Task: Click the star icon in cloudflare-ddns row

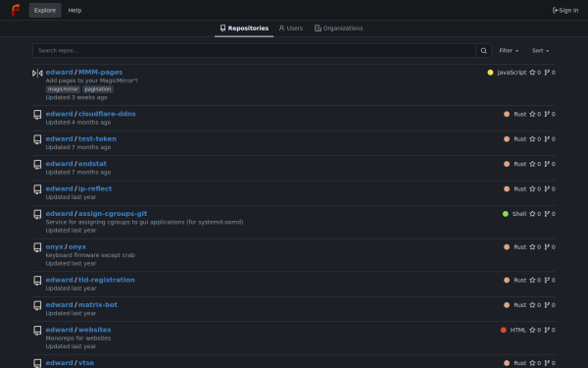Action: coord(532,114)
